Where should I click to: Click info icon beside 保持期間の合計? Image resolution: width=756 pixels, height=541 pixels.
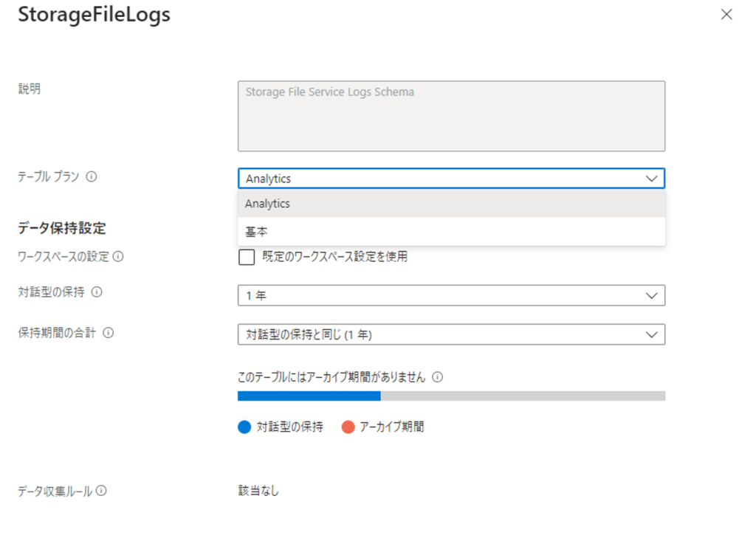(108, 333)
